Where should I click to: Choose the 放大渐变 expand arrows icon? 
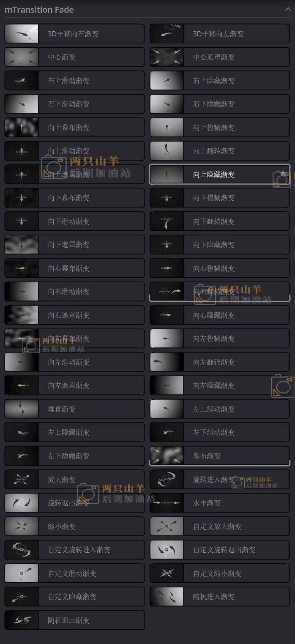22,480
